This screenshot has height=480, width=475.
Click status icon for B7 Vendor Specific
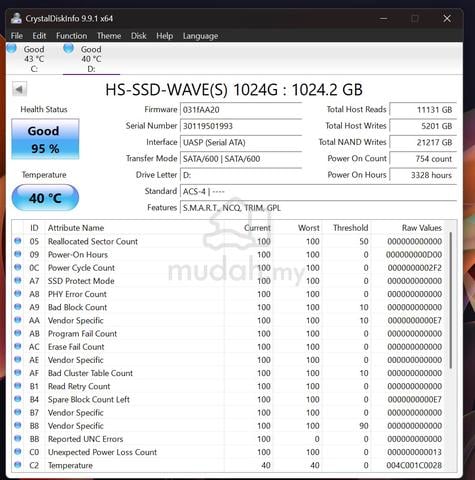[18, 412]
